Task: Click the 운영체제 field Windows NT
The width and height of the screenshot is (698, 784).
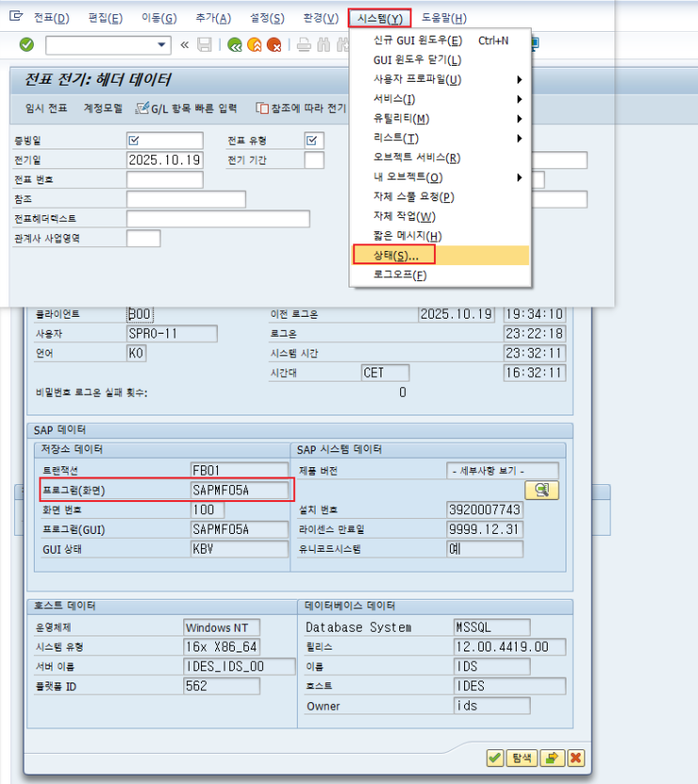Action: (222, 628)
